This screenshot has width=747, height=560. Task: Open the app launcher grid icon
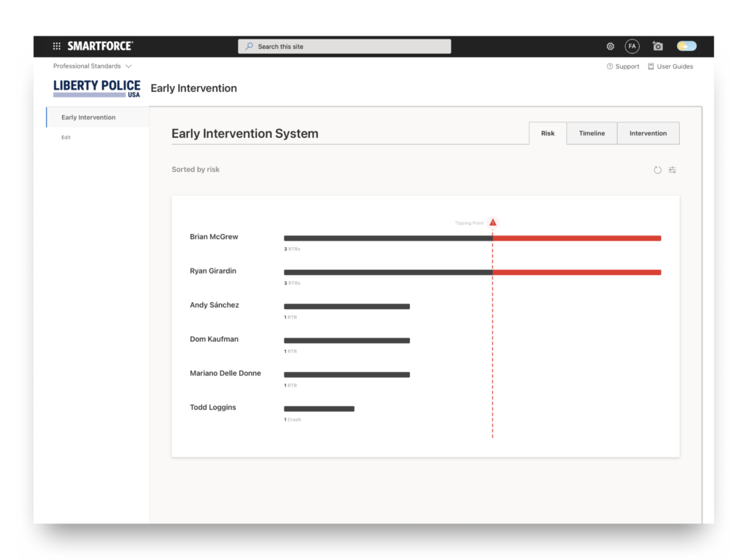[57, 46]
